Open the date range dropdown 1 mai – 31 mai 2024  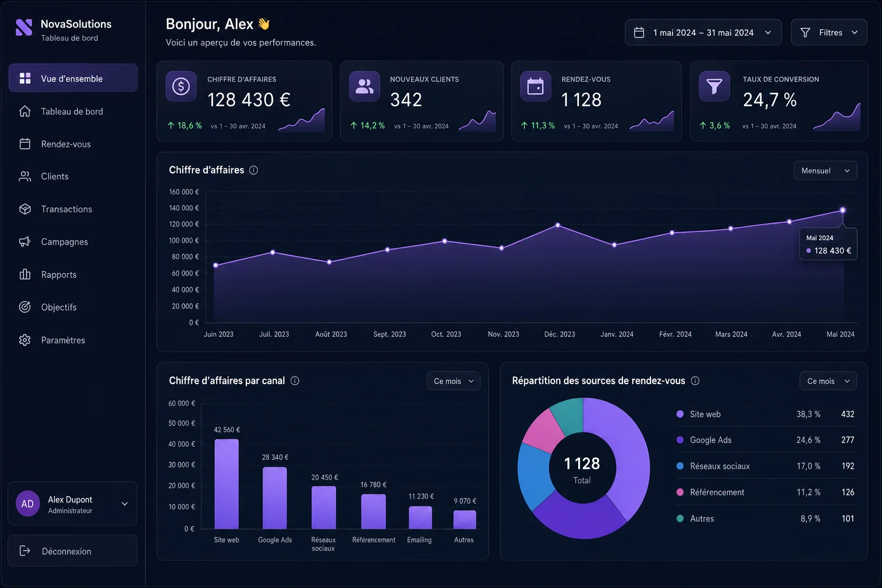pyautogui.click(x=703, y=32)
